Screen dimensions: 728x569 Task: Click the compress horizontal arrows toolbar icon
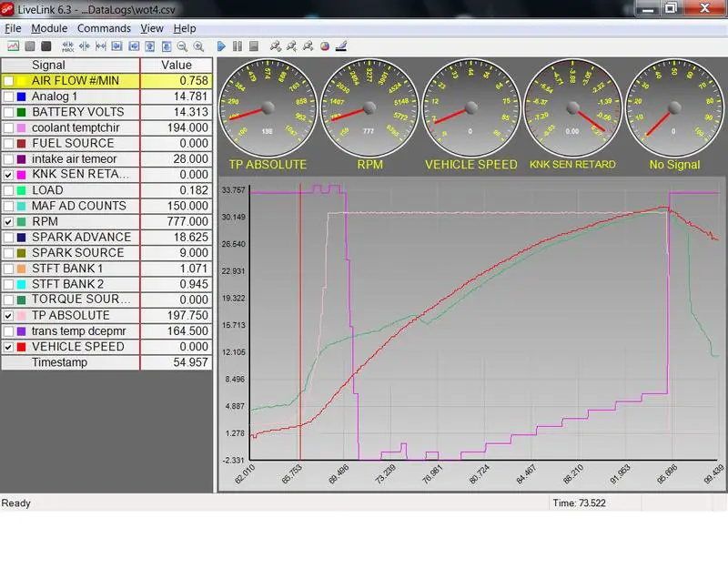click(85, 46)
